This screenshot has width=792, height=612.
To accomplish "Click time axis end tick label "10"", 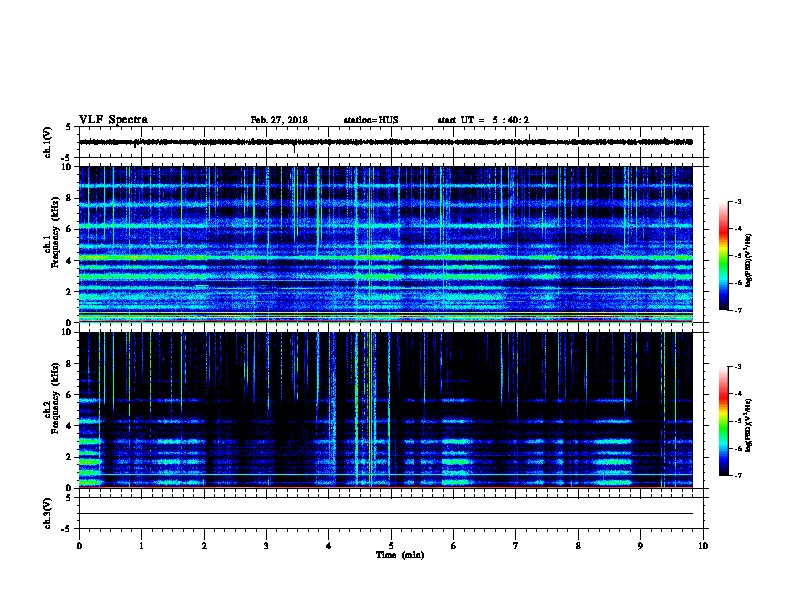I will click(703, 546).
